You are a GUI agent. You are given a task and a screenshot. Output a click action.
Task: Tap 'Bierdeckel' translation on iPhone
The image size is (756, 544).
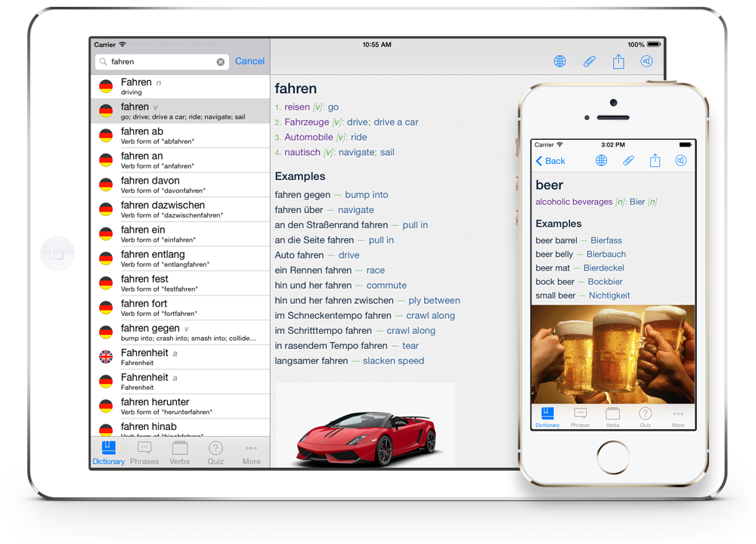(x=603, y=268)
